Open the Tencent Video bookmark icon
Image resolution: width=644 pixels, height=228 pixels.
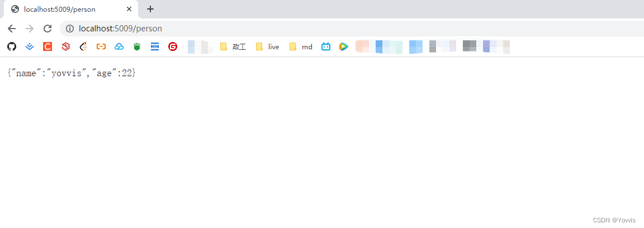[x=344, y=46]
